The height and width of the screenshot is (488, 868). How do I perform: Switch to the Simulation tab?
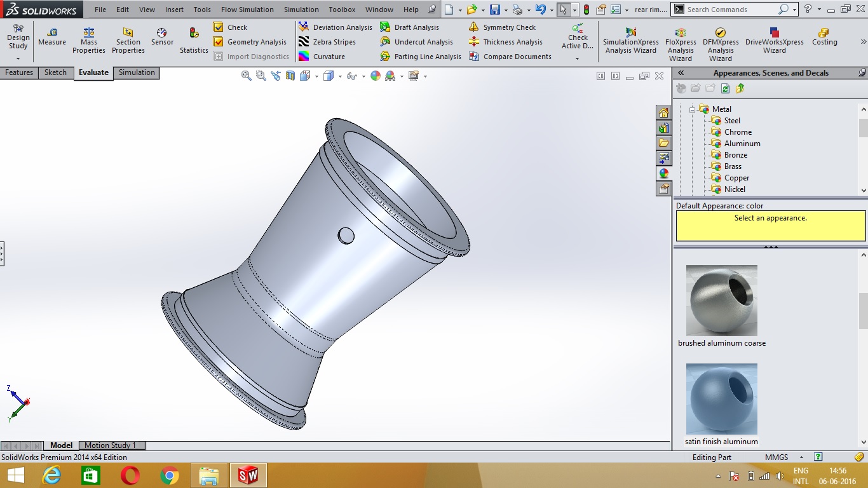tap(137, 72)
